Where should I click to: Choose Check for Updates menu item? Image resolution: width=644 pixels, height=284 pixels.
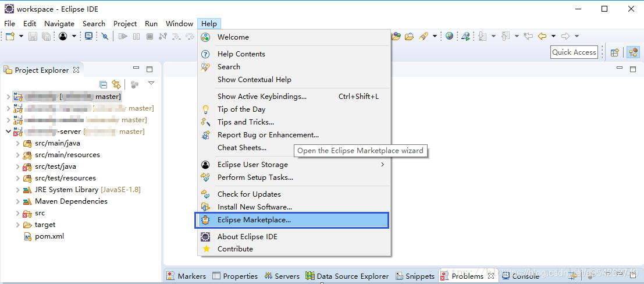click(294, 194)
